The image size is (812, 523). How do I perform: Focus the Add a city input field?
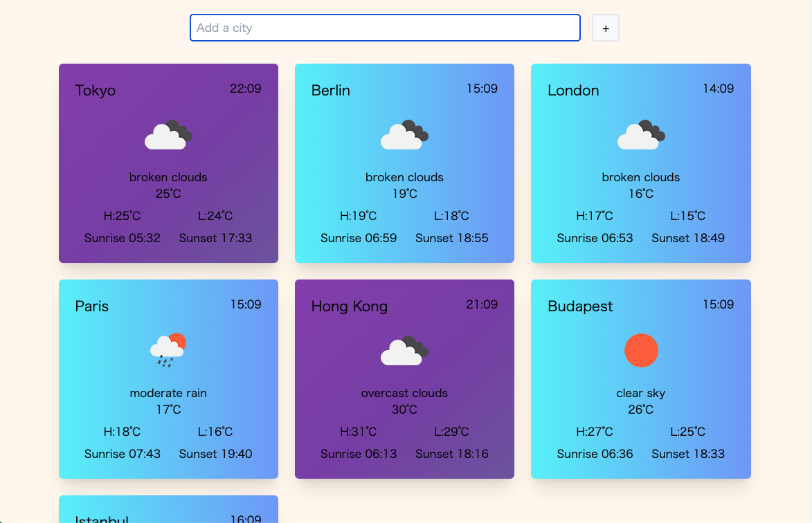click(385, 28)
